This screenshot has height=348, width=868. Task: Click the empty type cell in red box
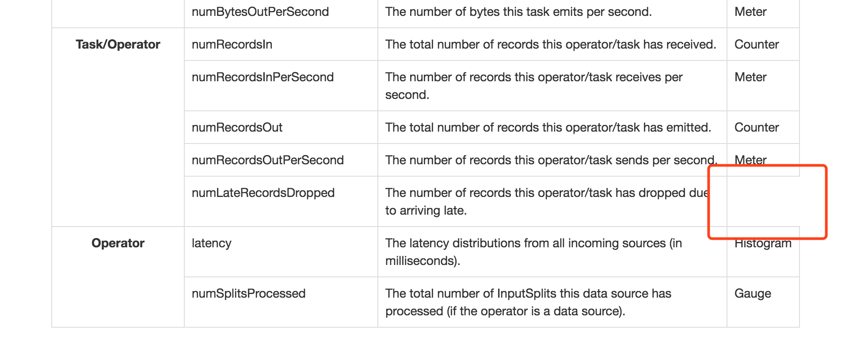point(763,201)
